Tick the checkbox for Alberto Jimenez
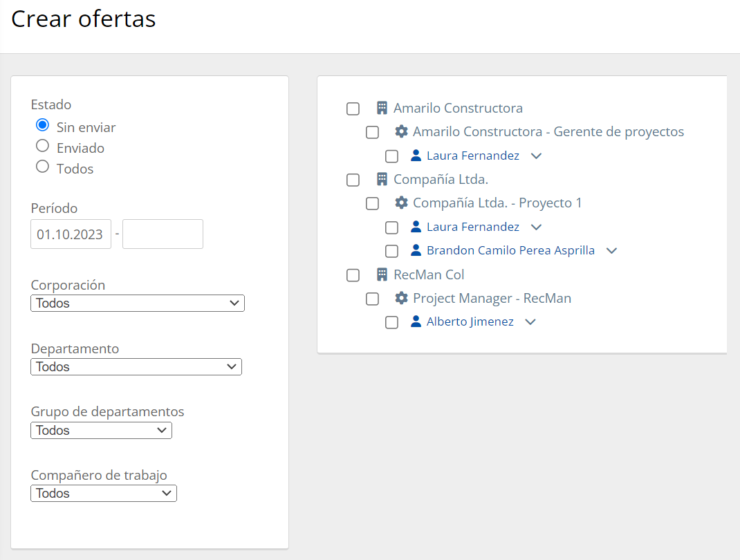The image size is (740, 560). tap(392, 323)
